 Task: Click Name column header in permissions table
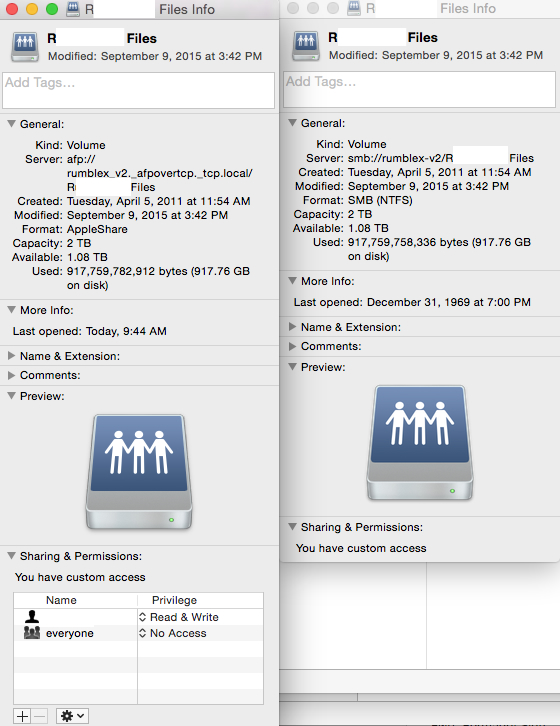click(61, 600)
